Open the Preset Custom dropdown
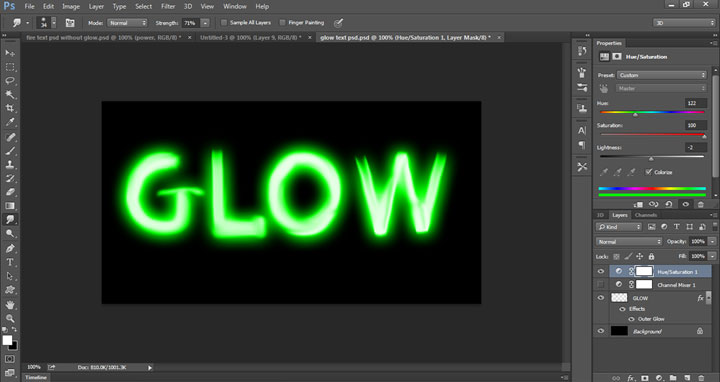Image resolution: width=720 pixels, height=382 pixels. (x=662, y=75)
